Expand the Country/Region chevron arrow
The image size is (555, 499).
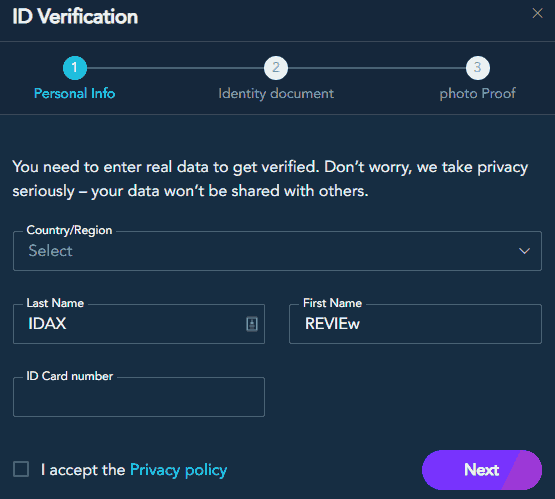pyautogui.click(x=524, y=251)
